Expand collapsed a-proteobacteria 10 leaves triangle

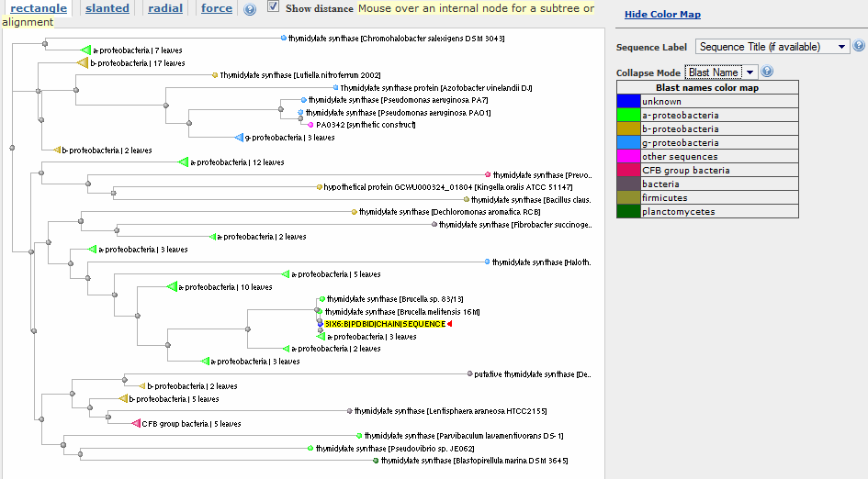(172, 286)
